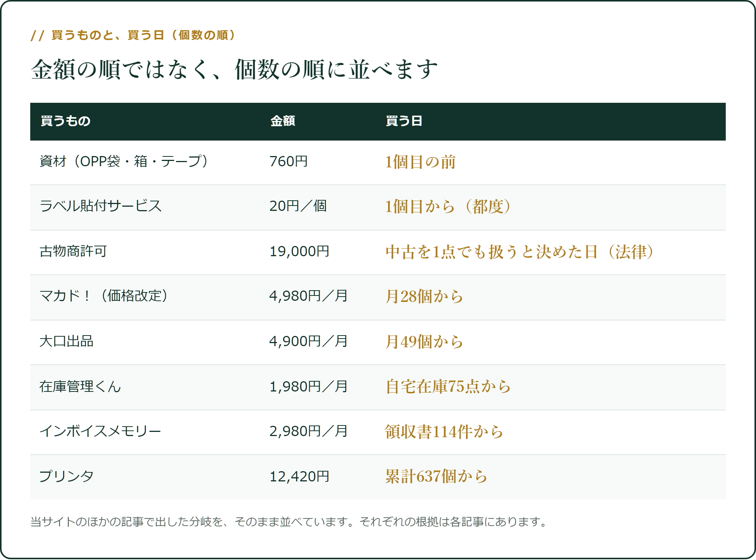Click the 1,980円／月 price cell

point(308,387)
